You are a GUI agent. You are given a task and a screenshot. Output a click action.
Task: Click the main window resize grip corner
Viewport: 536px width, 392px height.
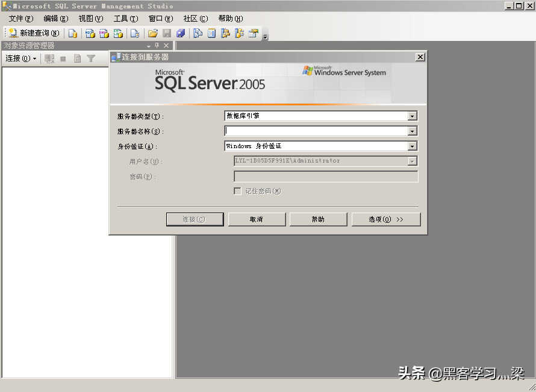tap(532, 388)
